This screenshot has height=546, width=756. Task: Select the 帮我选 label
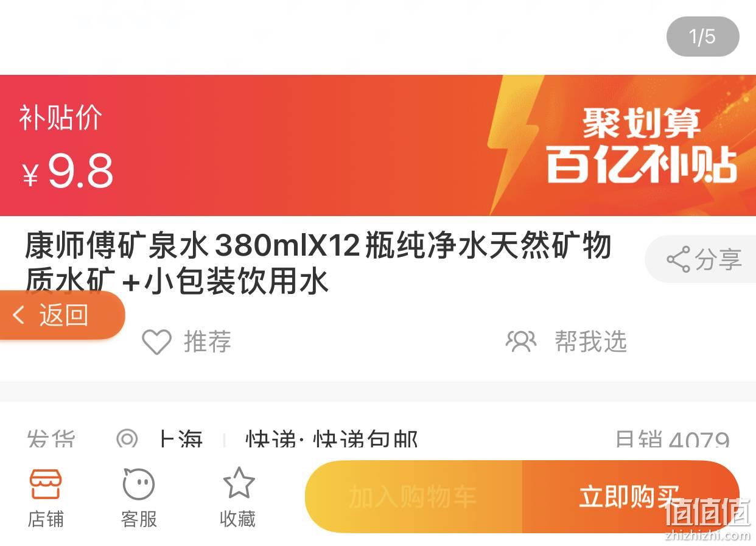590,341
